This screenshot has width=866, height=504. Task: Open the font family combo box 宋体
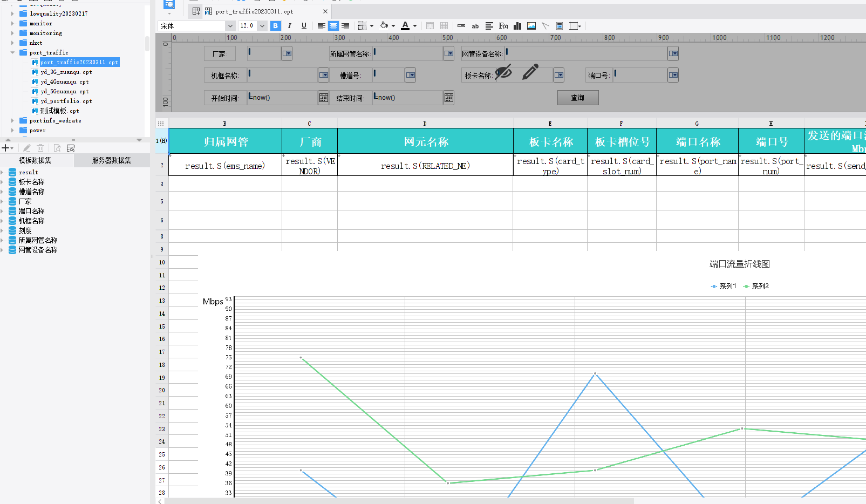tap(196, 26)
